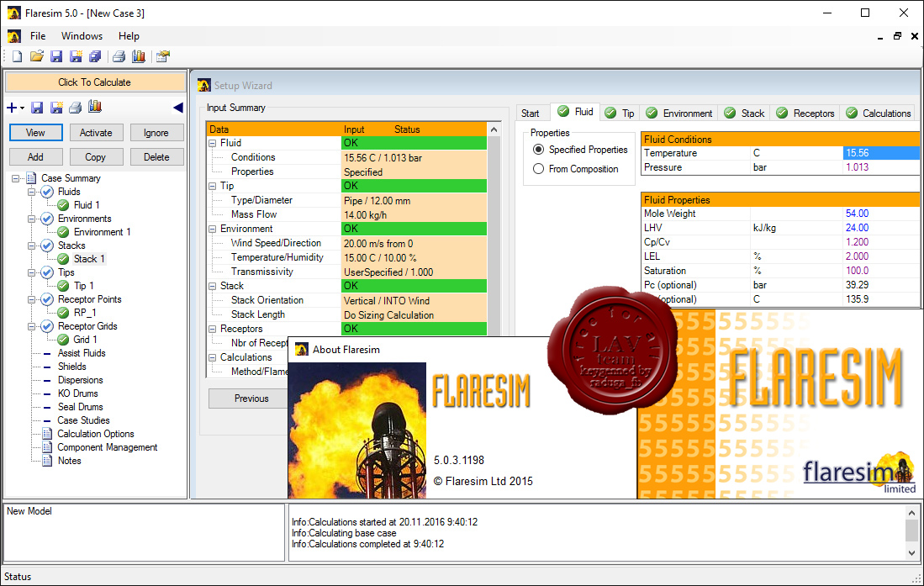Open preferences icon at end of main toolbar

click(x=163, y=56)
